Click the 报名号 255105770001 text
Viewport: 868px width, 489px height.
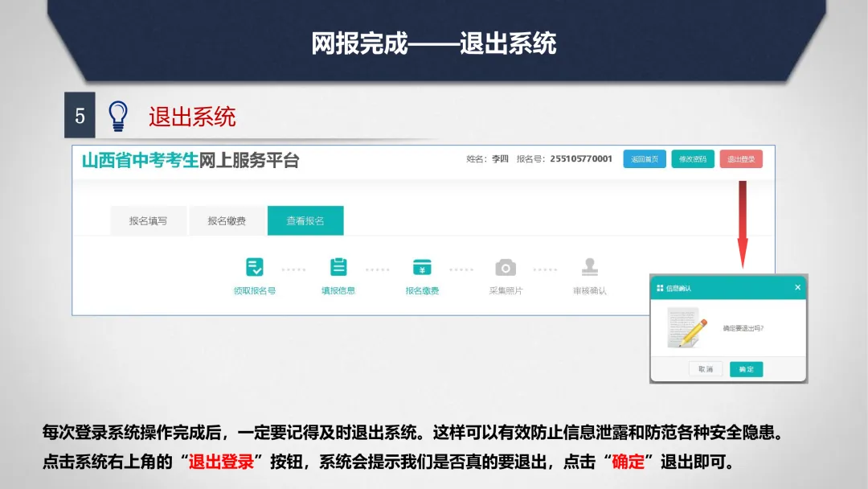(582, 159)
